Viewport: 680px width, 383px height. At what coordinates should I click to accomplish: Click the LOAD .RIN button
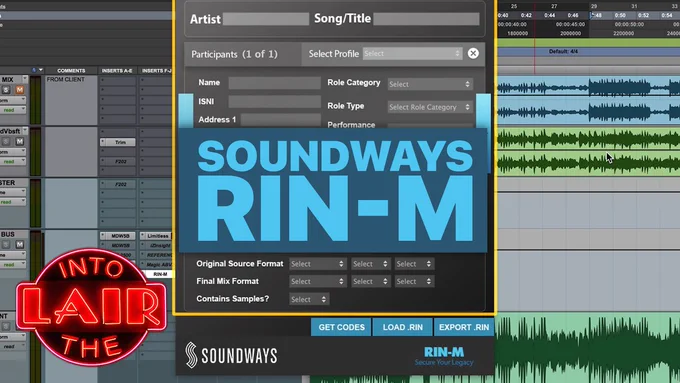coord(402,327)
